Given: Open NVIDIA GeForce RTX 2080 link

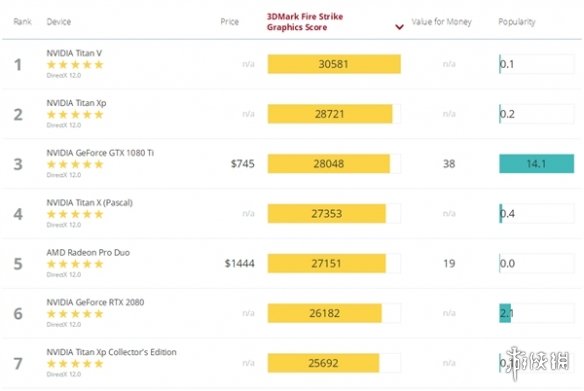Looking at the screenshot, I should coord(95,302).
